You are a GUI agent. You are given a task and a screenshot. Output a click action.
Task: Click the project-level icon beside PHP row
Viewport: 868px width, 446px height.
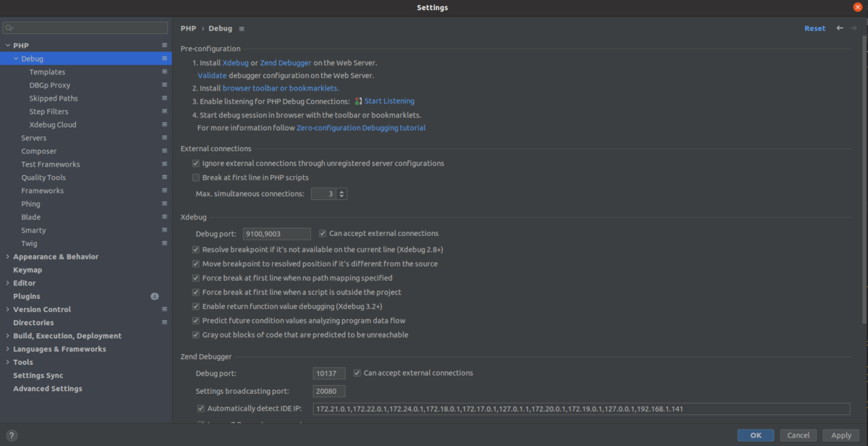(164, 46)
